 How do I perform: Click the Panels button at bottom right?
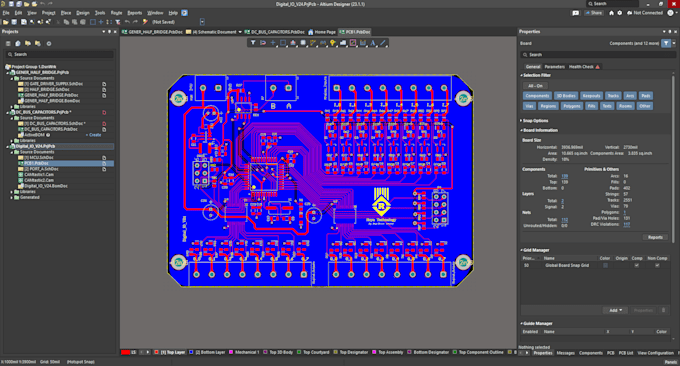tap(670, 362)
